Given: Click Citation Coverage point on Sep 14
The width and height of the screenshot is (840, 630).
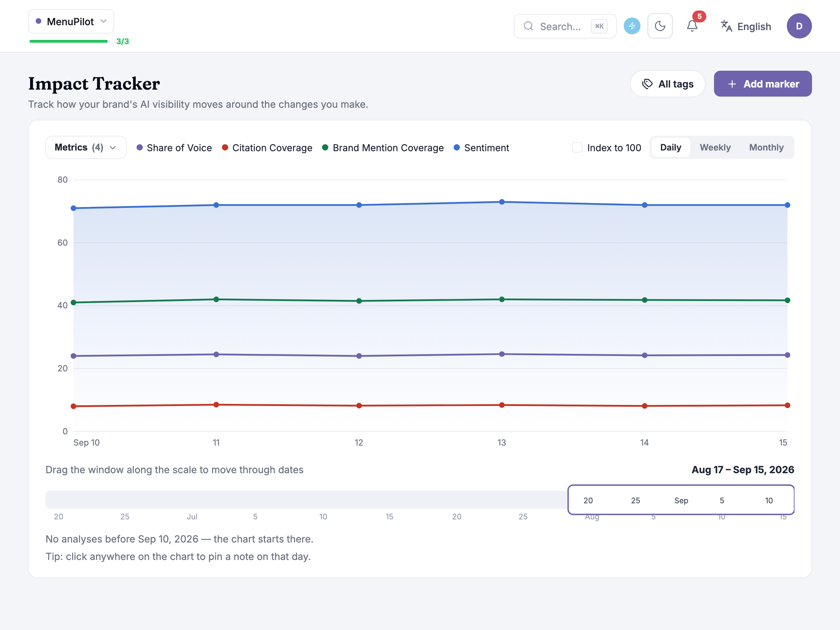Looking at the screenshot, I should coord(644,406).
